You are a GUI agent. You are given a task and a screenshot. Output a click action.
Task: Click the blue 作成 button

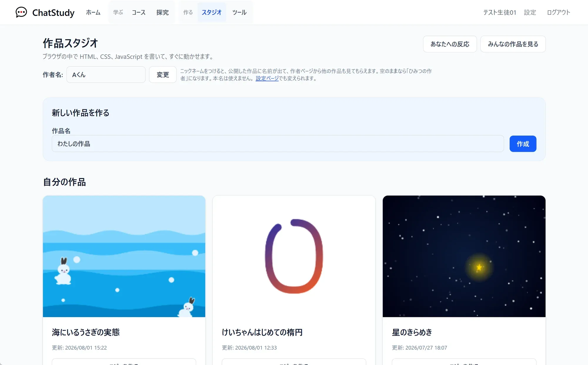point(523,144)
